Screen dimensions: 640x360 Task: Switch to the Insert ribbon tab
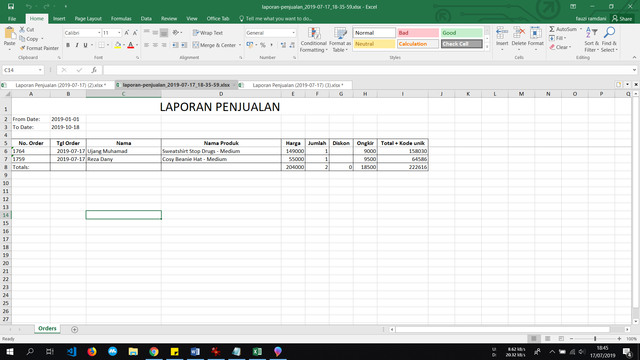(59, 19)
